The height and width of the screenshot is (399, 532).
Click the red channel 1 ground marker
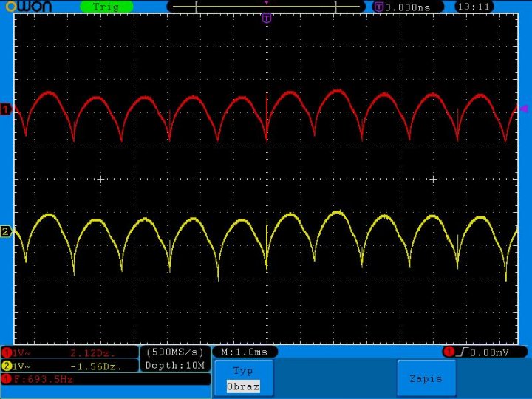6,110
